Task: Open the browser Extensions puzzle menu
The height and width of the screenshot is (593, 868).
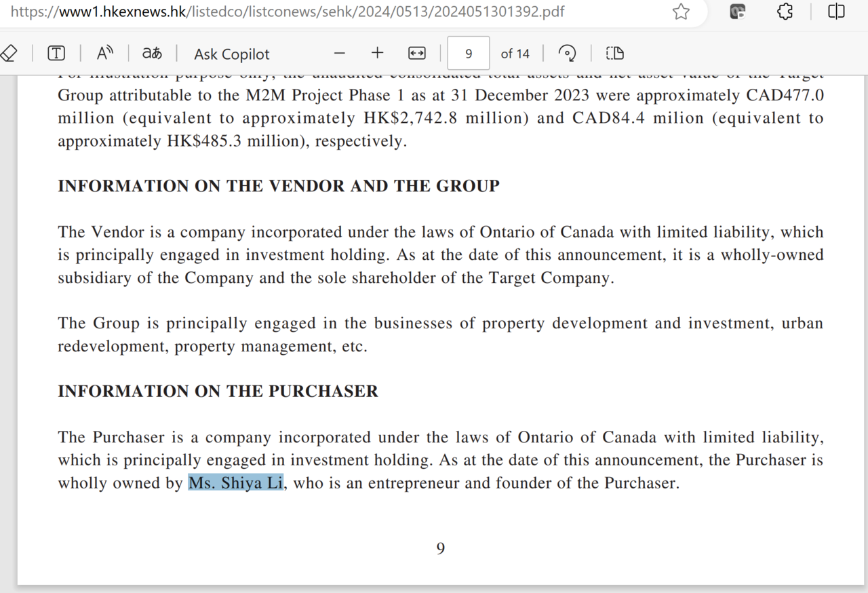Action: 785,12
